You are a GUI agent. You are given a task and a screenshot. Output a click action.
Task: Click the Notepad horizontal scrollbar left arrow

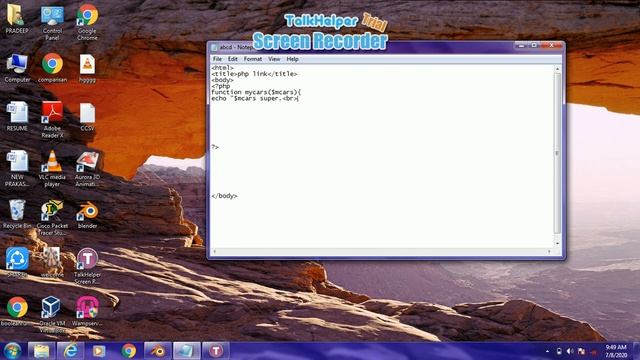pyautogui.click(x=215, y=251)
